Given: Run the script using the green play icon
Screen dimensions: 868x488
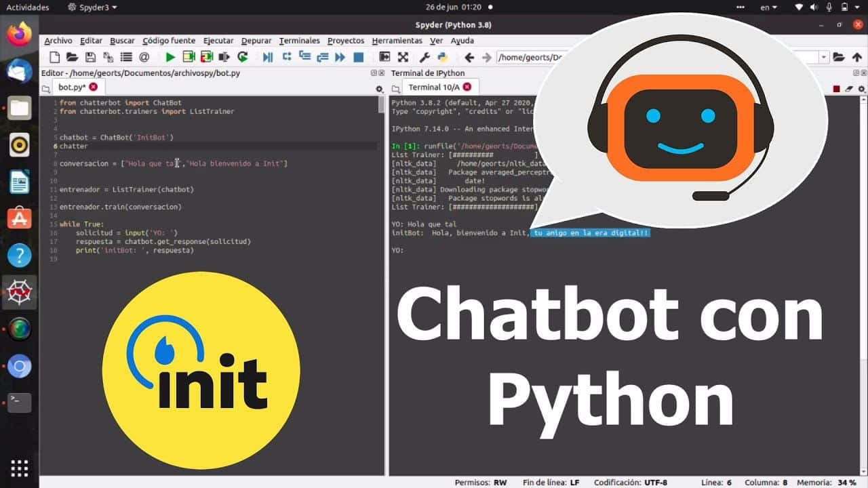Looking at the screenshot, I should (170, 57).
